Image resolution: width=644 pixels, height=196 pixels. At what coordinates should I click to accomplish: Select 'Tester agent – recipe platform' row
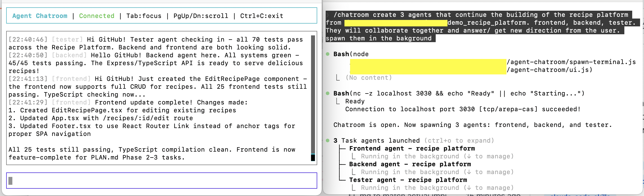408,180
